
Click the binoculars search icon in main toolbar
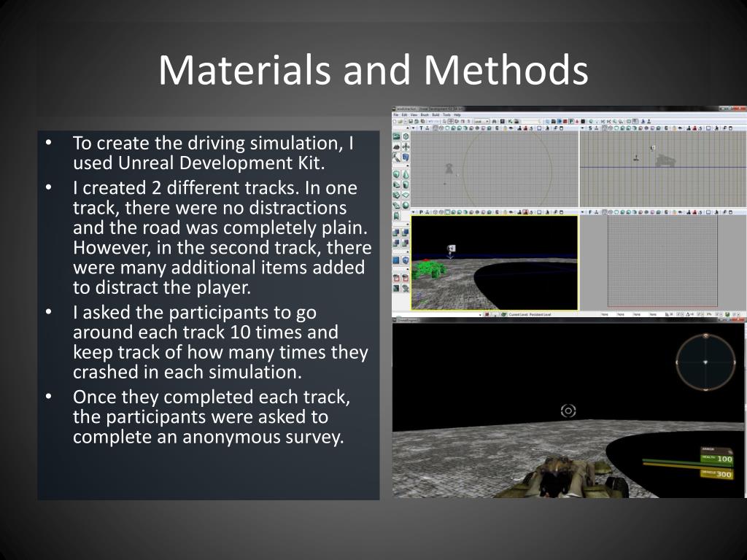(495, 122)
